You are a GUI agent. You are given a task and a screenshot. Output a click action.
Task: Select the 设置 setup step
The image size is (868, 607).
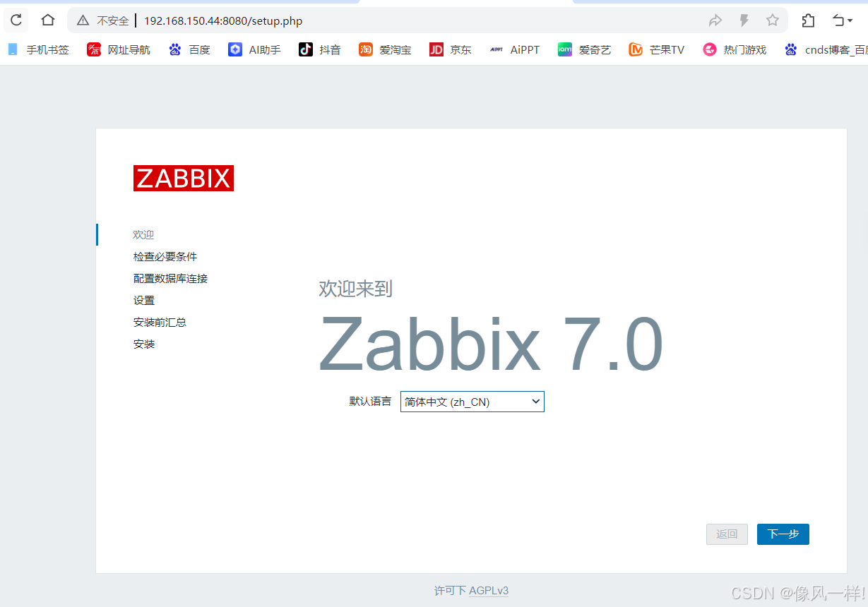pyautogui.click(x=144, y=301)
